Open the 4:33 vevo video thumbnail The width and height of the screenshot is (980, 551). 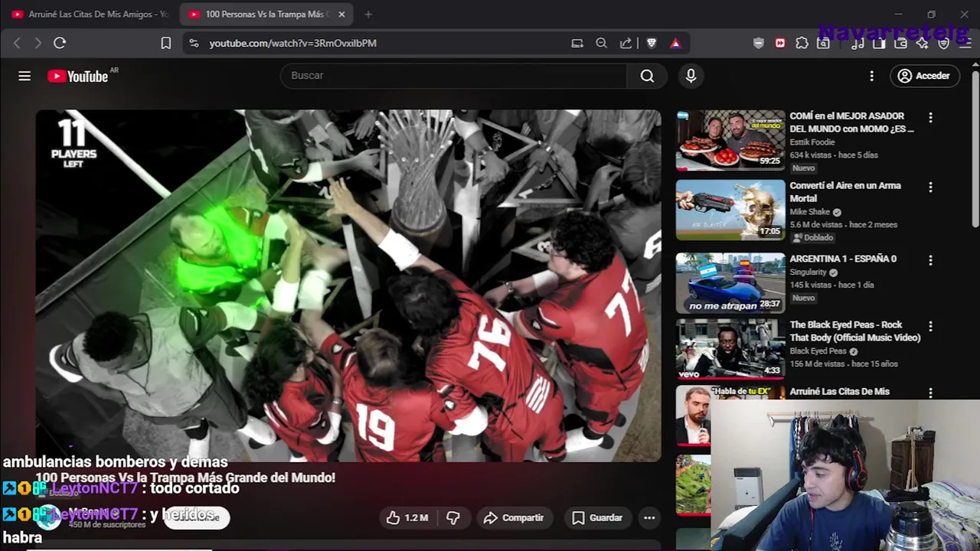pos(730,349)
